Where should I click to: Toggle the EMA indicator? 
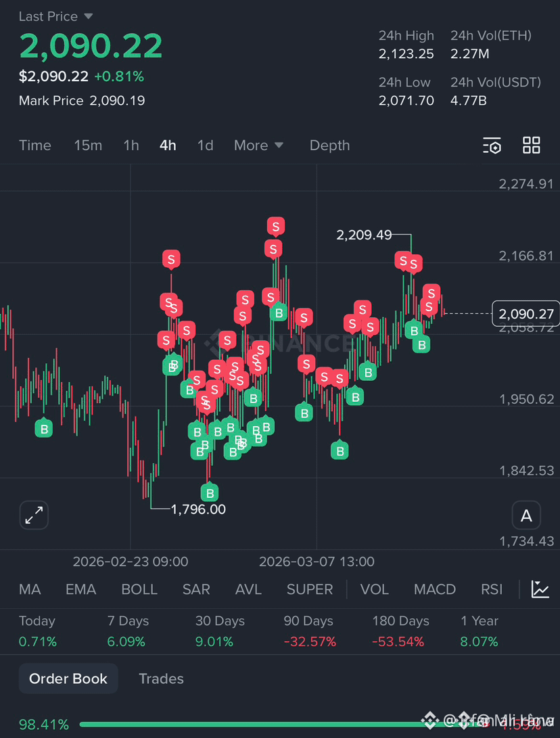pyautogui.click(x=81, y=589)
